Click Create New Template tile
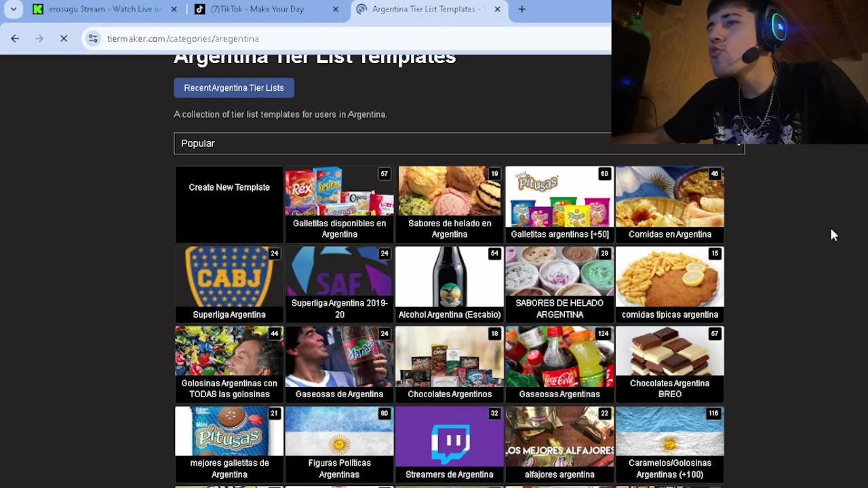 [229, 204]
